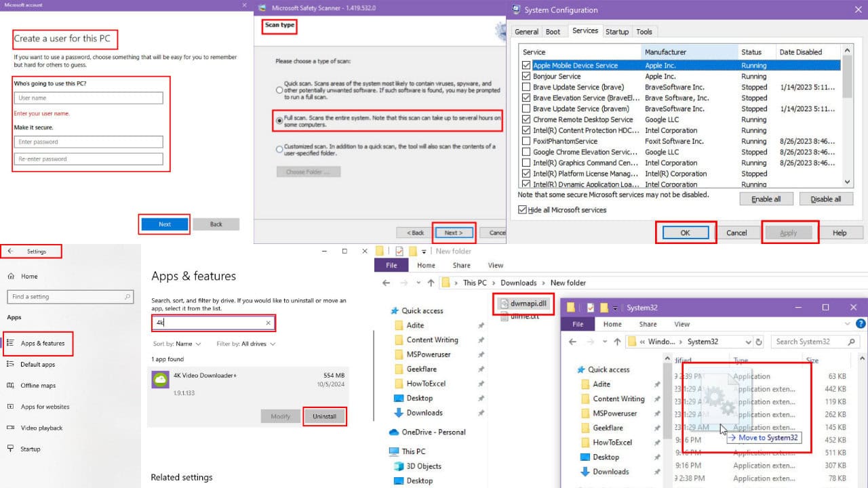The height and width of the screenshot is (488, 868).
Task: Switch to Tools tab in System Configuration
Action: click(644, 32)
